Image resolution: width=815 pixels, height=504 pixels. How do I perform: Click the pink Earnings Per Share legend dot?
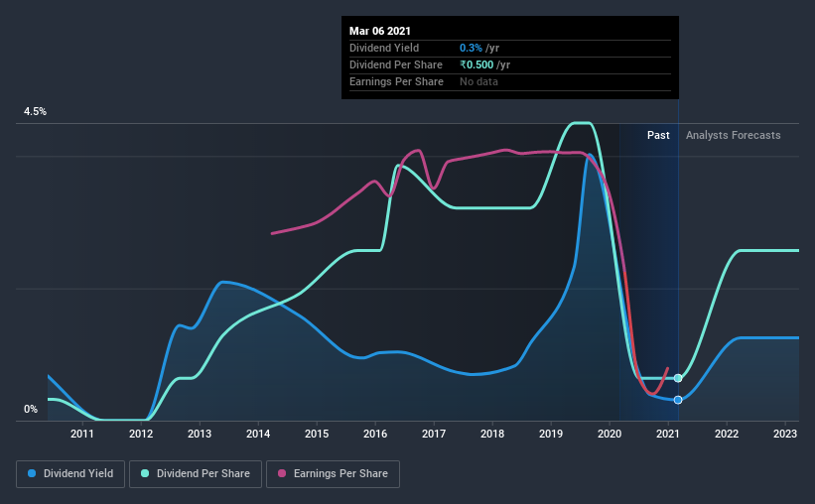coord(282,473)
